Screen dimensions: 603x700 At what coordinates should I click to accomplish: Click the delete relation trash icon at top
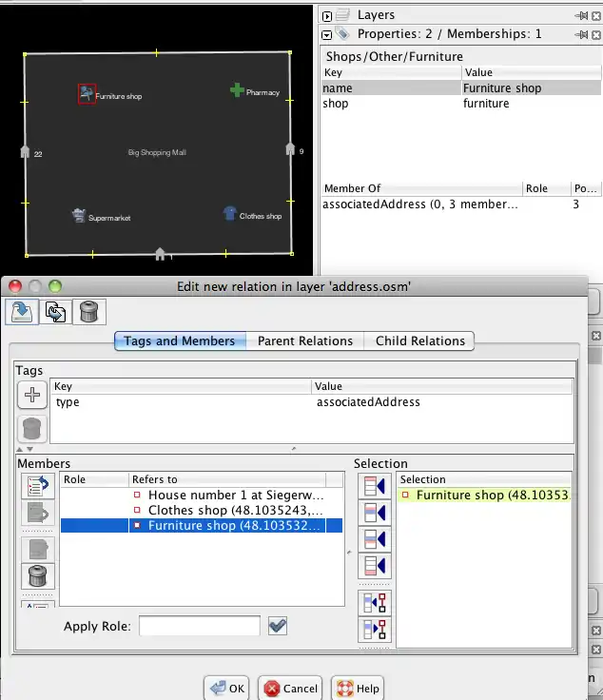88,312
